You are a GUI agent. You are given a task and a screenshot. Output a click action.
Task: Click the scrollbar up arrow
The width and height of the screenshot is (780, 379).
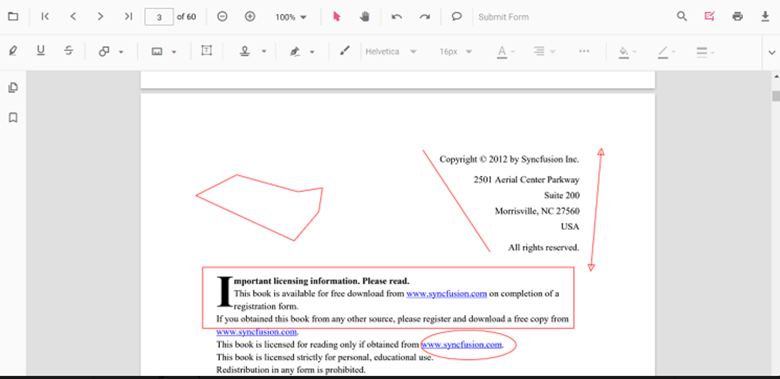pos(776,77)
